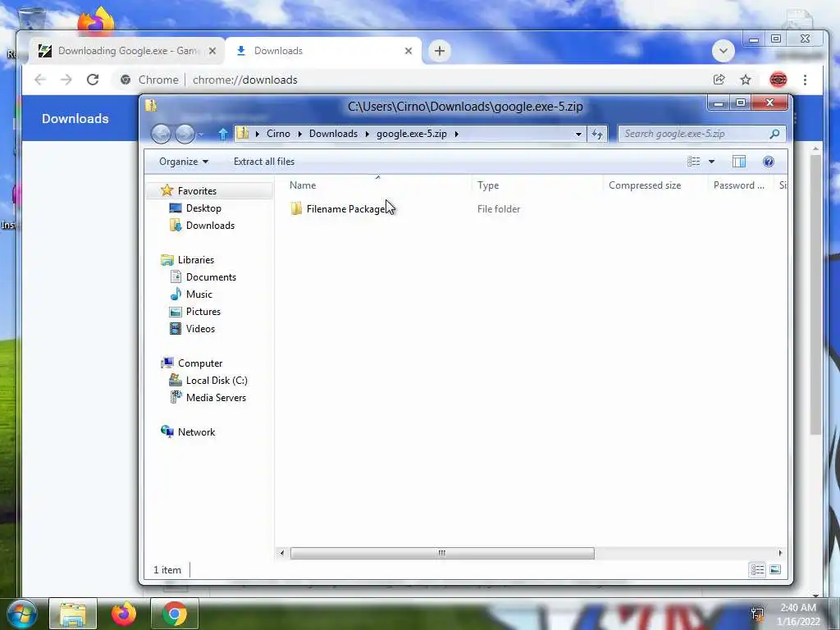Screen dimensions: 840x630
Task: Change your view using the view icon
Action: 694,162
